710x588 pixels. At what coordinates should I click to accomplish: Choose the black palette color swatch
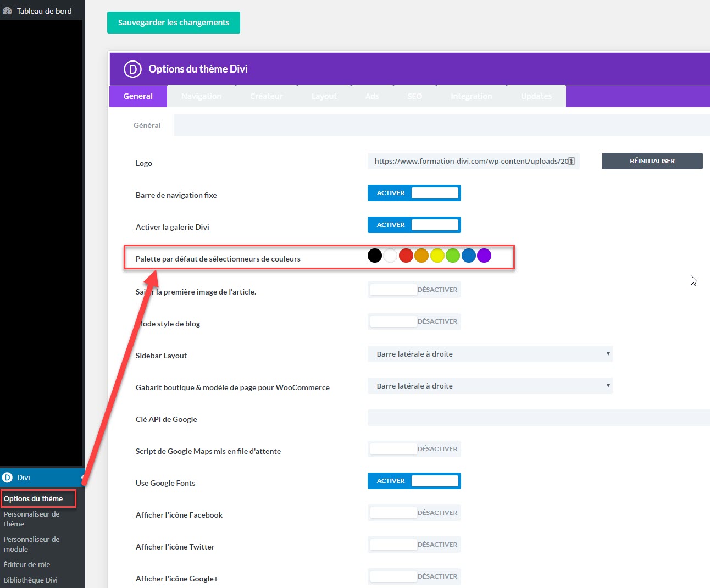(375, 256)
